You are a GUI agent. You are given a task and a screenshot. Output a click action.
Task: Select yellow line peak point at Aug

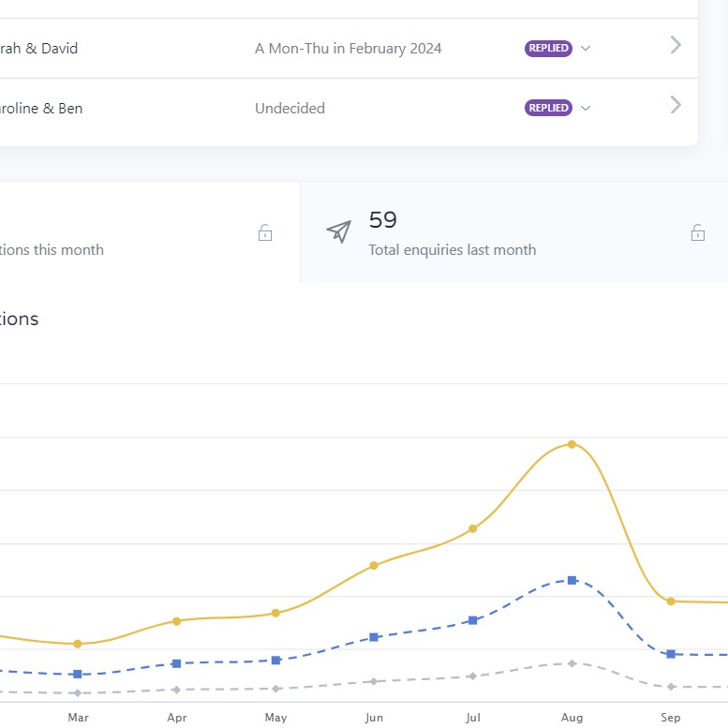click(x=572, y=444)
